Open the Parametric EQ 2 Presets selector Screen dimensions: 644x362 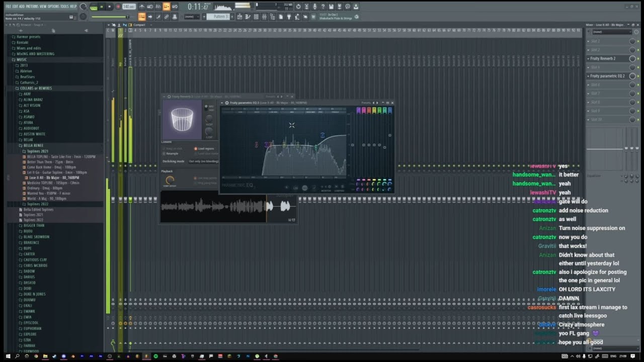pyautogui.click(x=366, y=103)
